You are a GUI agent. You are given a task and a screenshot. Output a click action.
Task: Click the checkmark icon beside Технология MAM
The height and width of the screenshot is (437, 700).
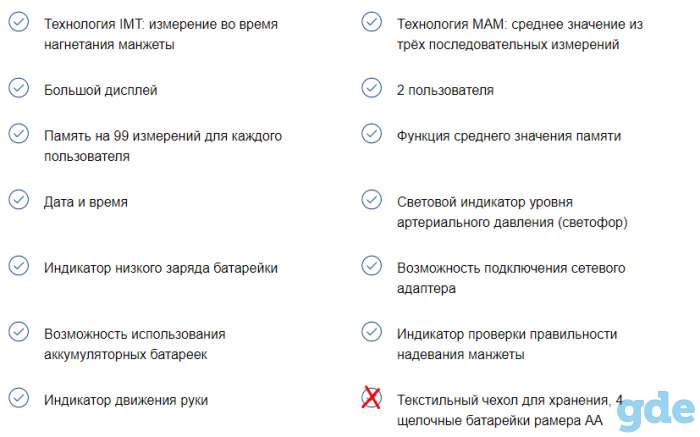371,22
